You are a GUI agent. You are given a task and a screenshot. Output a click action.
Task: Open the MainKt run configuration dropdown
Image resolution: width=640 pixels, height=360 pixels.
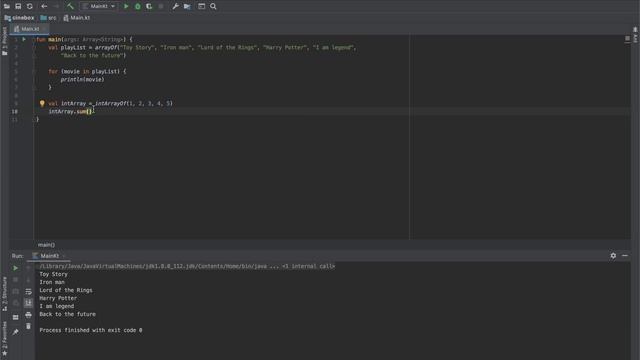coord(98,6)
